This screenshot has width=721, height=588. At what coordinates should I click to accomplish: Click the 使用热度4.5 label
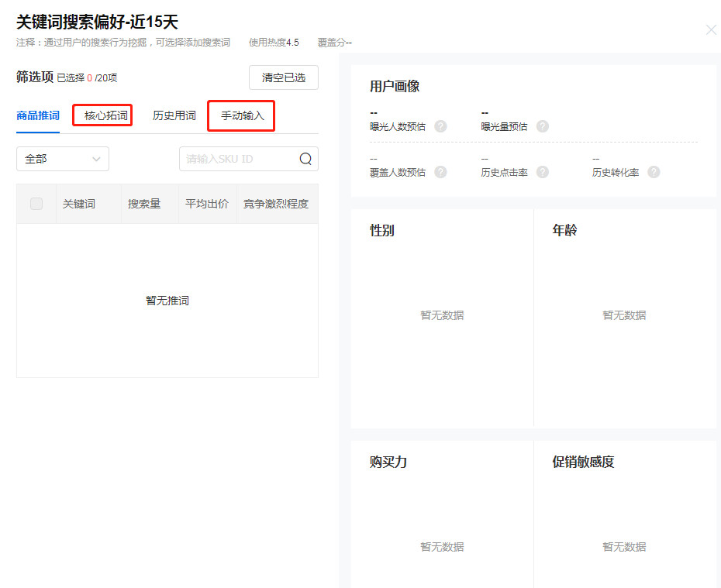click(x=274, y=43)
